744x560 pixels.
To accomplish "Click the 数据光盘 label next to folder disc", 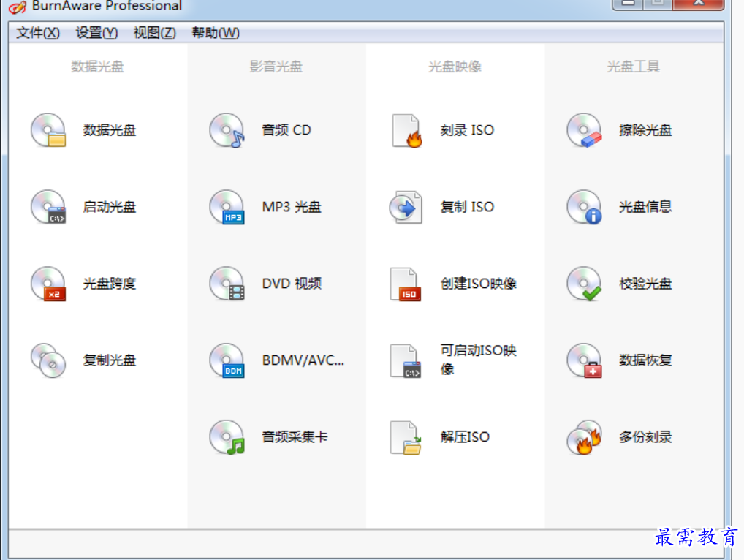I will click(110, 130).
